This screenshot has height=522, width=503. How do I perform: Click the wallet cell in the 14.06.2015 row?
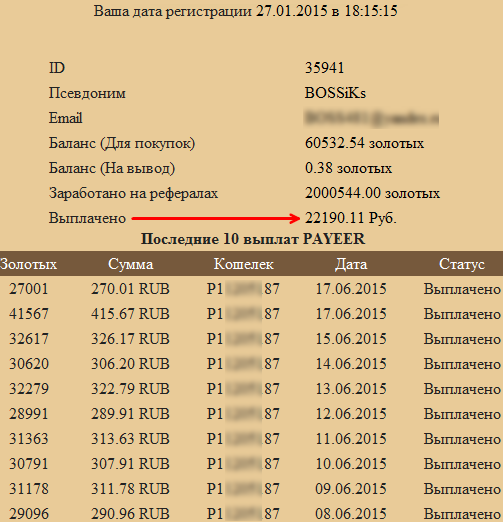(243, 364)
